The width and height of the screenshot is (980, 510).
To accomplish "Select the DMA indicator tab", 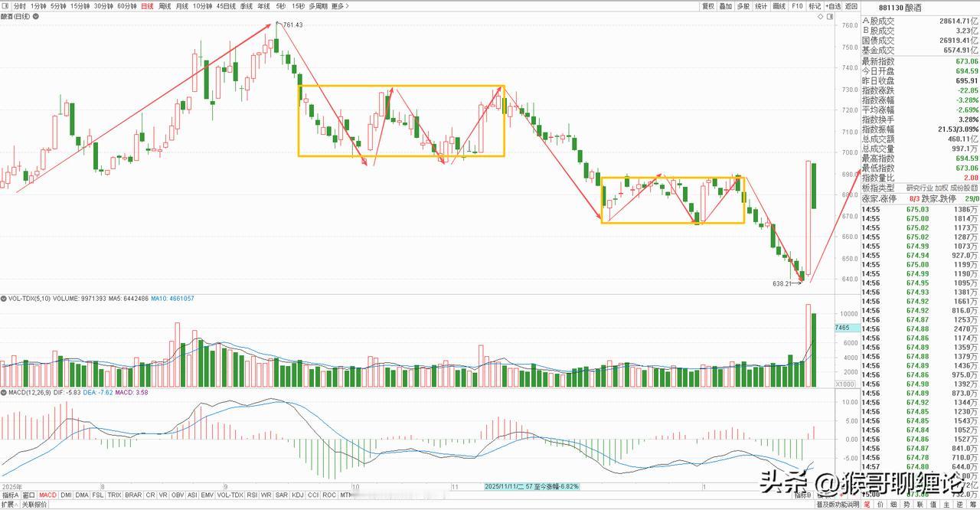I will coord(82,495).
